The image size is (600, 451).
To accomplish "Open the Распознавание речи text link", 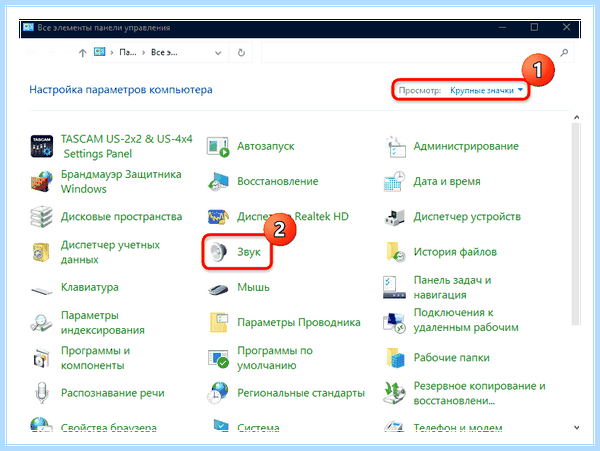I will [112, 393].
